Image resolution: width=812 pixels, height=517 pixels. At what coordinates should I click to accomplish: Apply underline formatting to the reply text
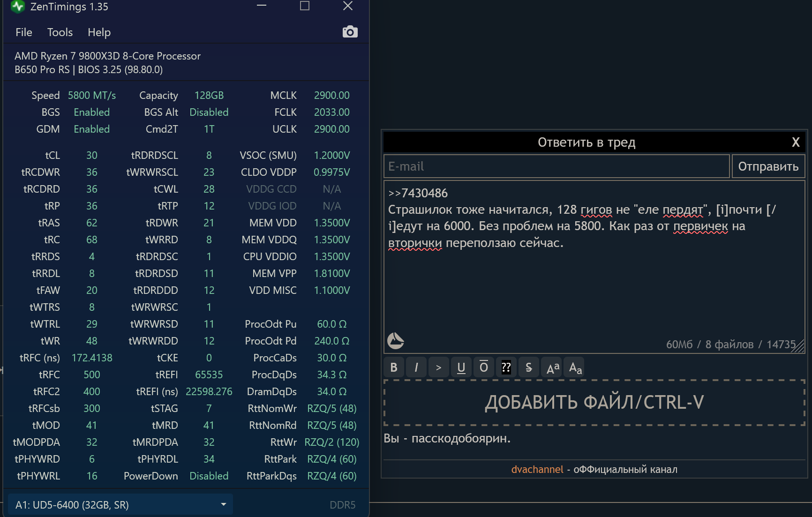461,367
